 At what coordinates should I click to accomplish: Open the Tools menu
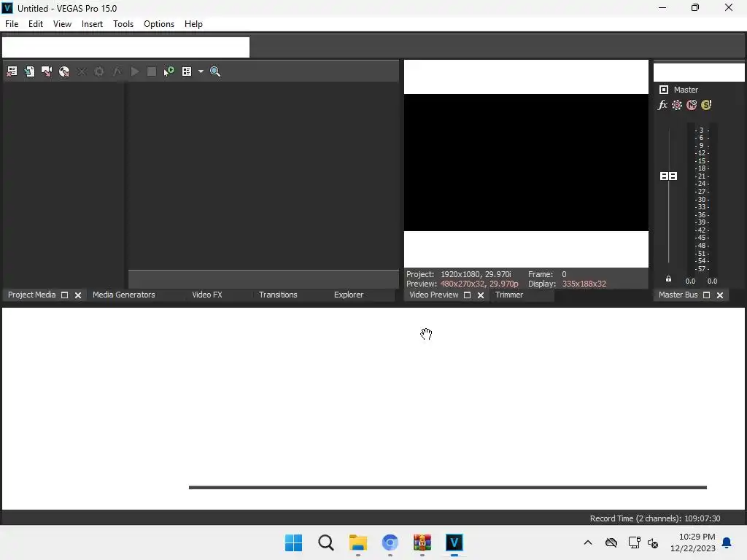pos(123,24)
